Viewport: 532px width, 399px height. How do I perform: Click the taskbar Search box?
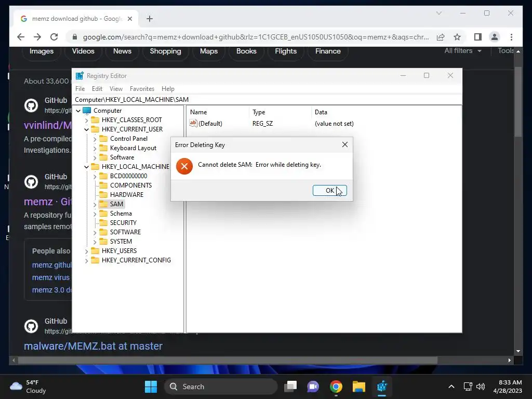point(221,387)
